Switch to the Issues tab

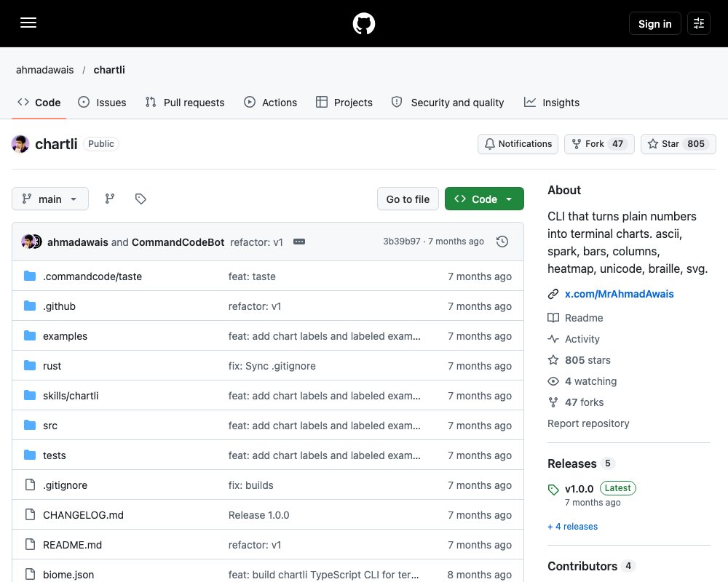(102, 103)
